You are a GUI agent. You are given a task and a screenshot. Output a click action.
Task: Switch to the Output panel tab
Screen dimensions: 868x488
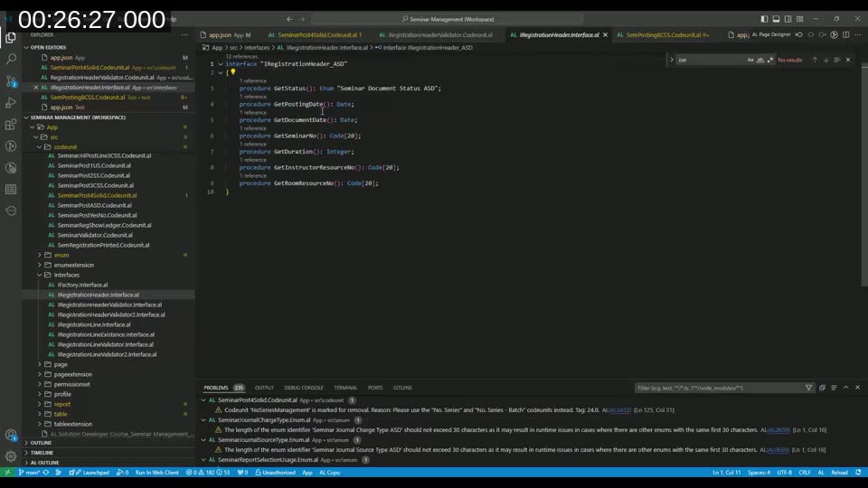(264, 388)
